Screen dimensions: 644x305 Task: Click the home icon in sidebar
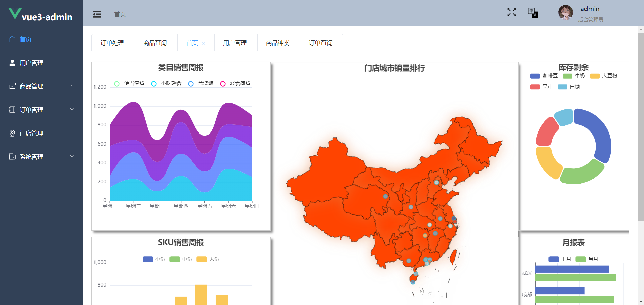point(12,39)
